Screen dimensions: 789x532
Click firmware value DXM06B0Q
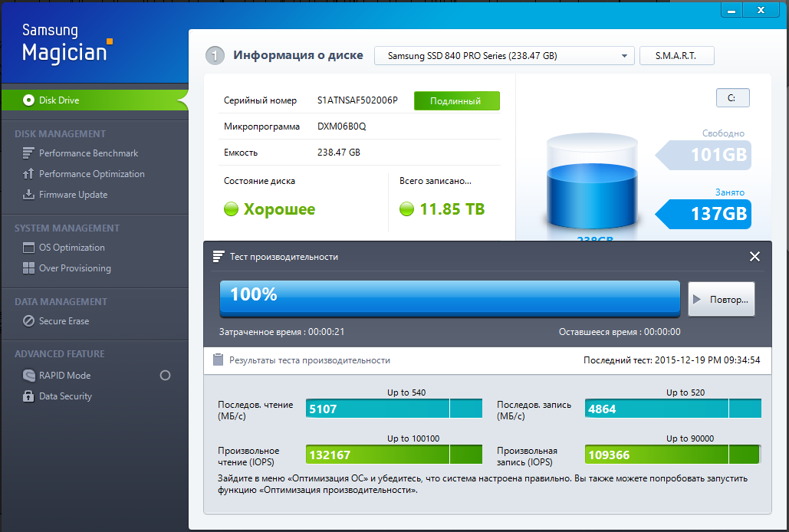[342, 126]
